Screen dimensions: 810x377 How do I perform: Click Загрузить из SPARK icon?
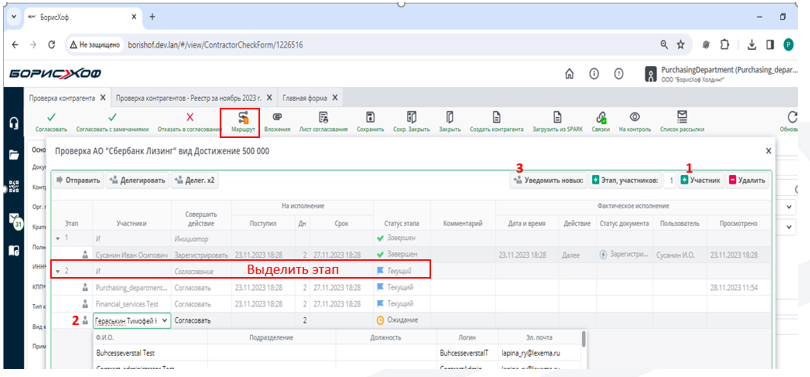557,117
